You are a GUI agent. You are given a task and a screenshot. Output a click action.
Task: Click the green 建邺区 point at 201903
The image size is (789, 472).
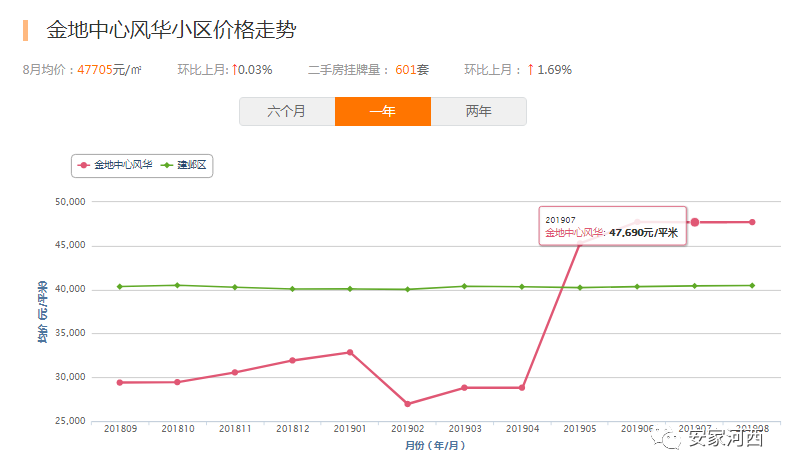pyautogui.click(x=464, y=286)
